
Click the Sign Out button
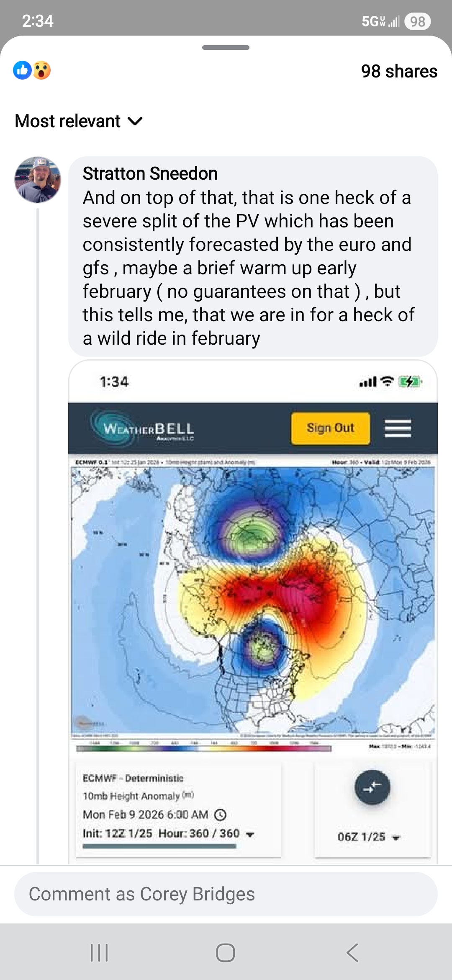coord(330,428)
